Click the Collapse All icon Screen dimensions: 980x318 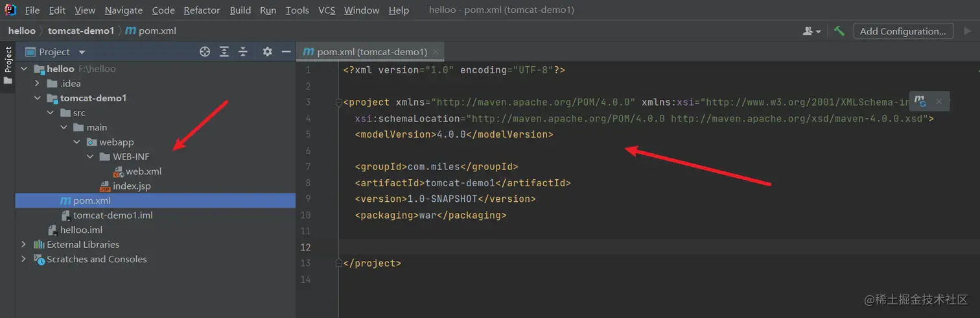coord(243,52)
